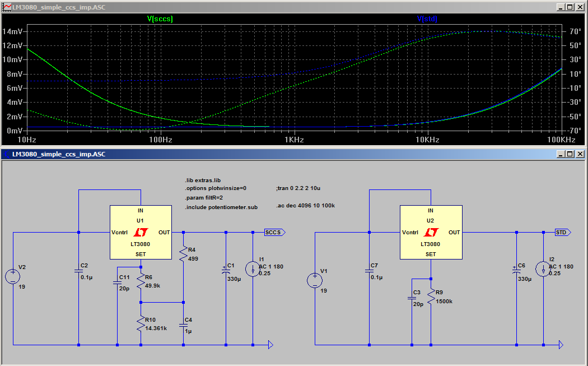Click C11 value '20p'
Image resolution: width=588 pixels, height=366 pixels.
124,289
